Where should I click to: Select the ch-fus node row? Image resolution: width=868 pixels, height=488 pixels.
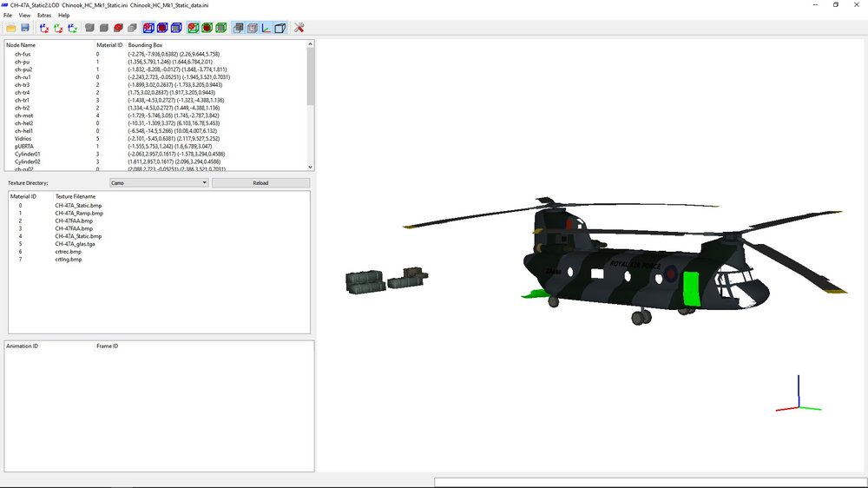tap(155, 55)
